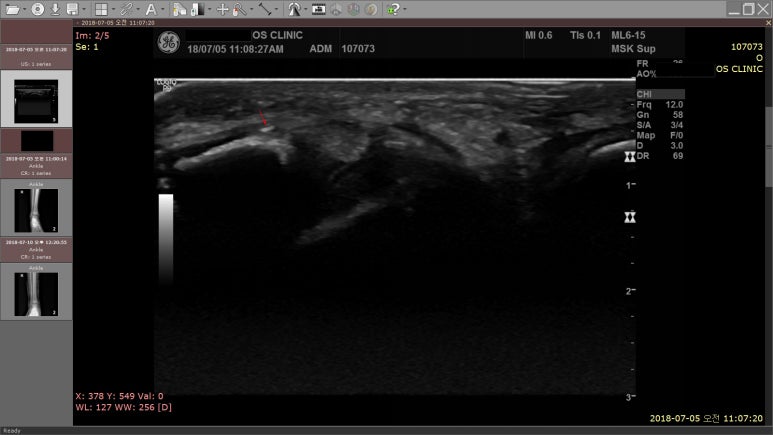Select the 2018-07-05 US study header
This screenshot has width=773, height=435.
pos(36,48)
